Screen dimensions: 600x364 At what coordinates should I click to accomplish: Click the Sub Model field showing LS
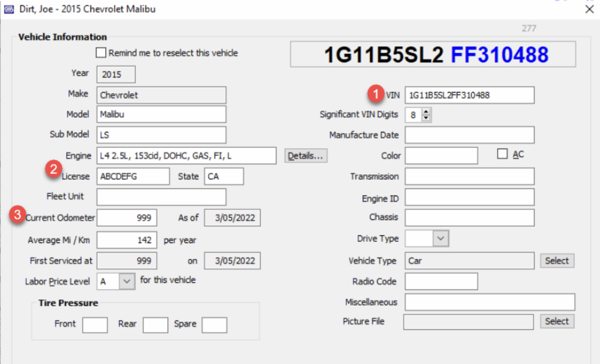click(161, 135)
